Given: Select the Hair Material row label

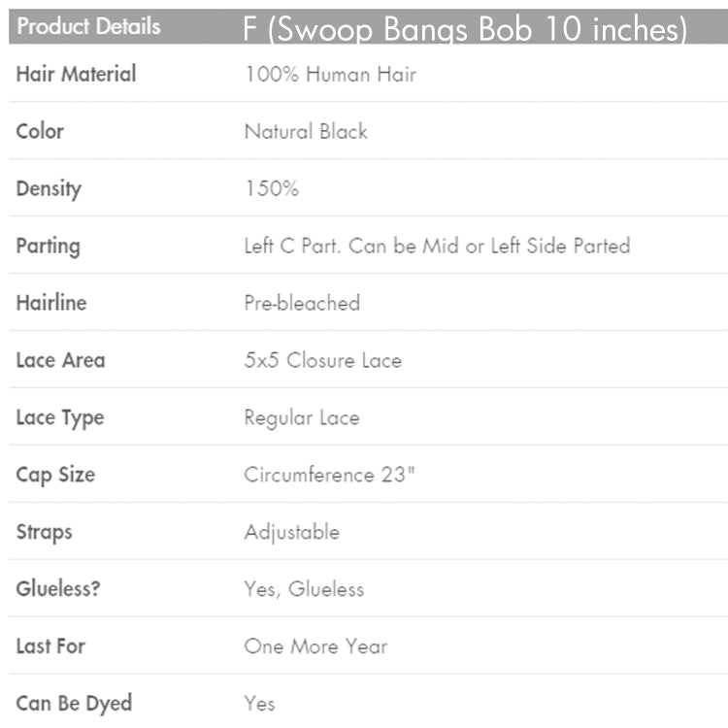Looking at the screenshot, I should [77, 74].
